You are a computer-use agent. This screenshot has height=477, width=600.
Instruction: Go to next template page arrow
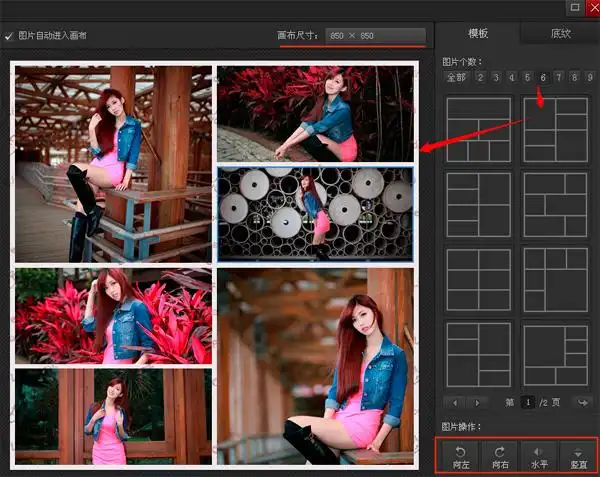pyautogui.click(x=475, y=402)
